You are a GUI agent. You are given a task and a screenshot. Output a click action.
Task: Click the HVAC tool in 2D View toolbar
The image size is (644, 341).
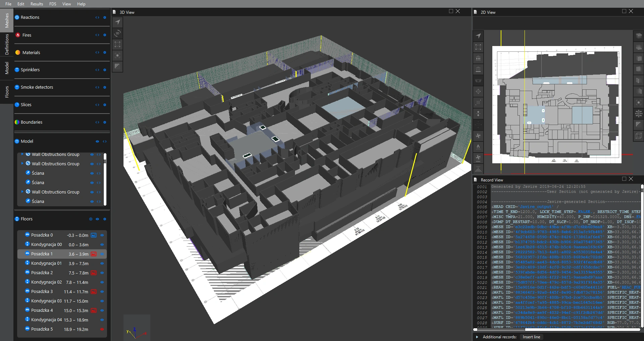tap(478, 158)
